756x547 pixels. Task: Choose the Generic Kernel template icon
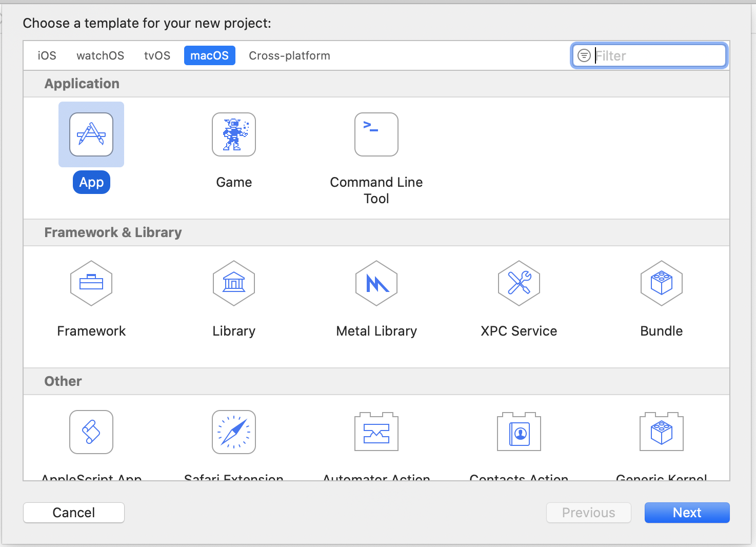662,432
